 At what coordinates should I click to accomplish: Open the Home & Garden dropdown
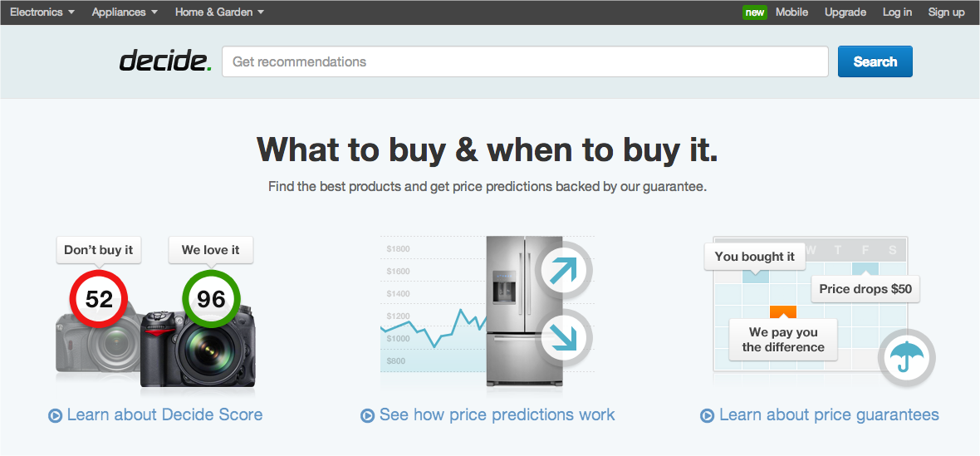(x=219, y=12)
